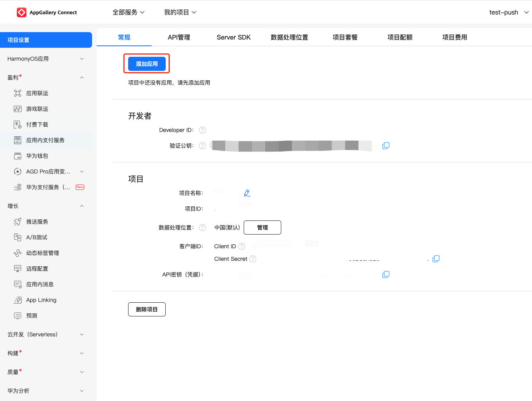Click the 添加应用 button
The width and height of the screenshot is (532, 401).
[x=147, y=64]
